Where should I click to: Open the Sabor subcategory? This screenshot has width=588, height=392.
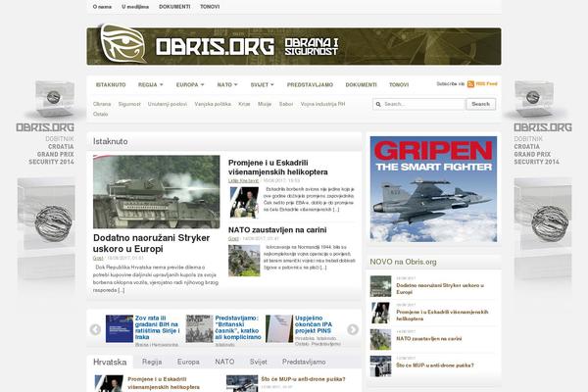[286, 104]
